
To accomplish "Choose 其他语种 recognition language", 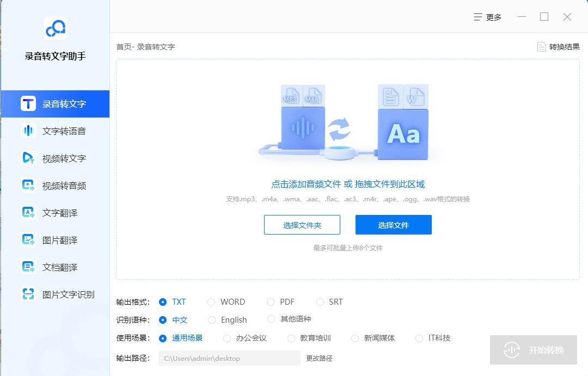I will 289,319.
